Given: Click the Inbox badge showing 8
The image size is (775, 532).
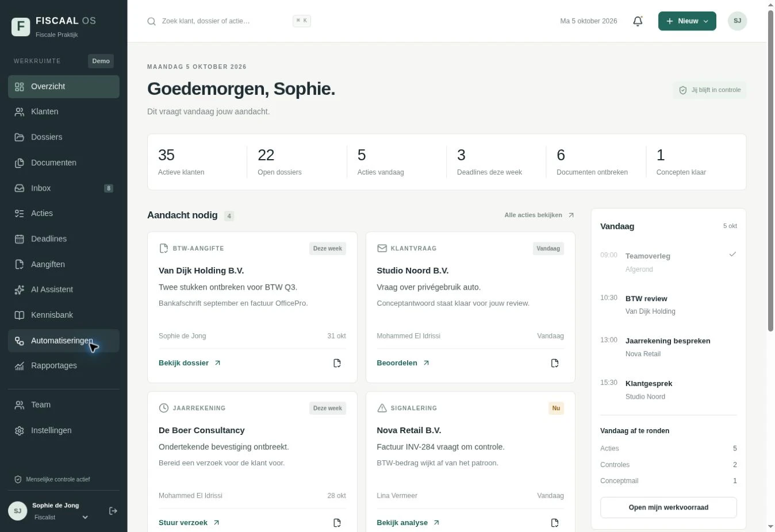Looking at the screenshot, I should [109, 188].
